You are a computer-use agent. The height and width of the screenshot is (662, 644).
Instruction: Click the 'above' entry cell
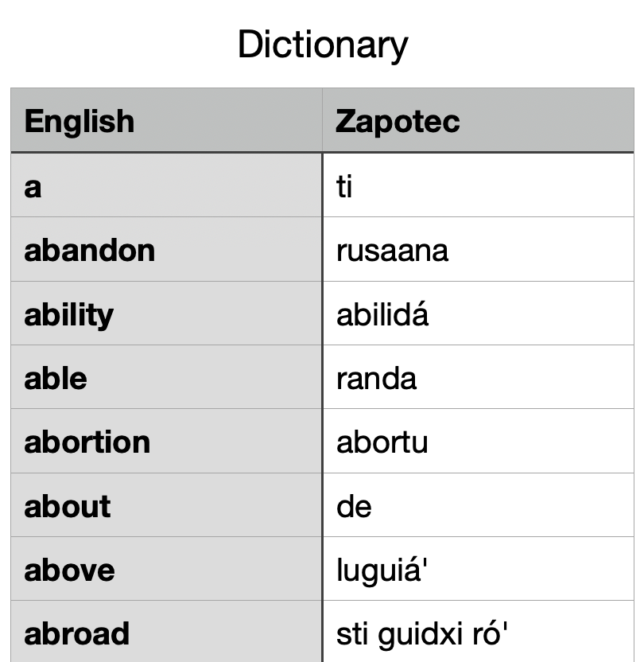pyautogui.click(x=69, y=570)
